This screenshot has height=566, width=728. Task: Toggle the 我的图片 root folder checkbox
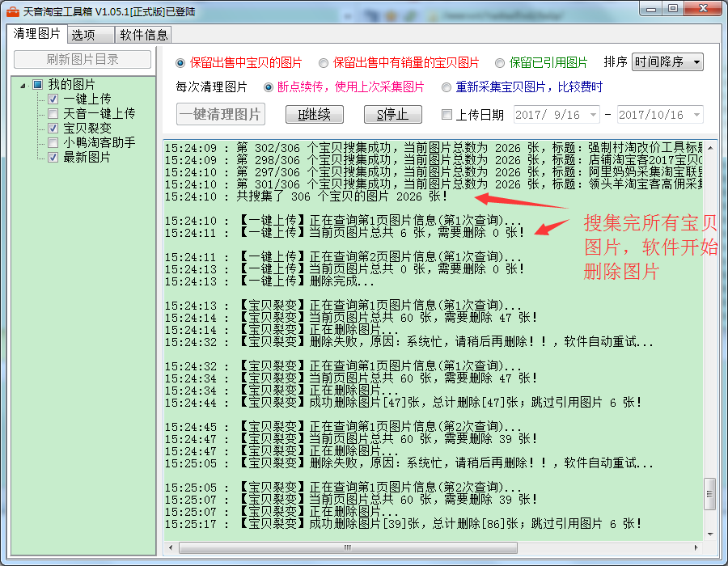pos(37,85)
